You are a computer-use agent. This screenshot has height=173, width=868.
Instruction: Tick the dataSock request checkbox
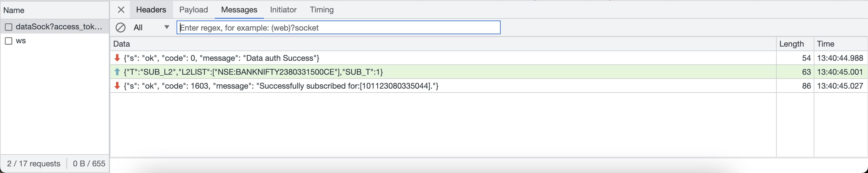coord(9,27)
